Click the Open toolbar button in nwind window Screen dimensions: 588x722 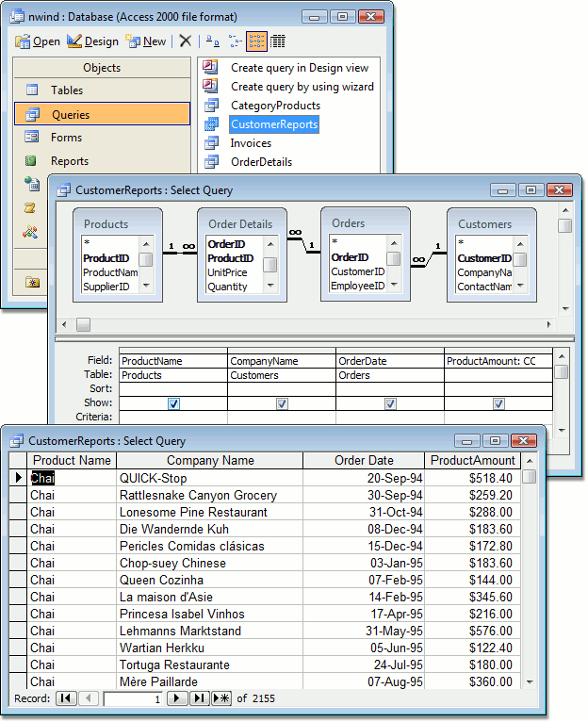click(38, 41)
